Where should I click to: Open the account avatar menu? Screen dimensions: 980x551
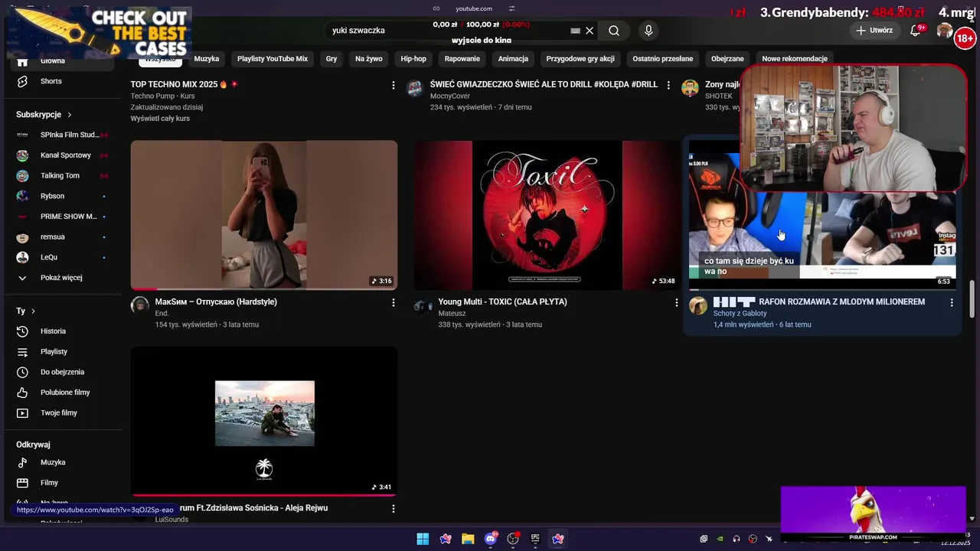click(x=945, y=31)
